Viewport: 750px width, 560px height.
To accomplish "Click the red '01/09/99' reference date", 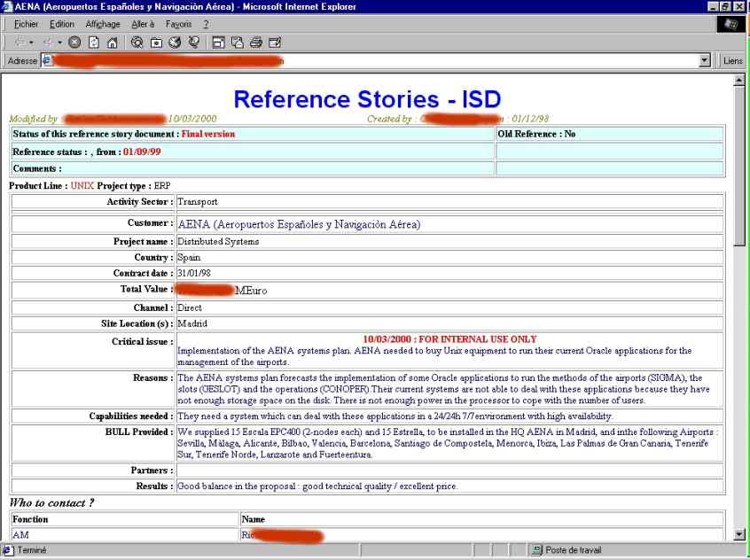I will pos(142,152).
